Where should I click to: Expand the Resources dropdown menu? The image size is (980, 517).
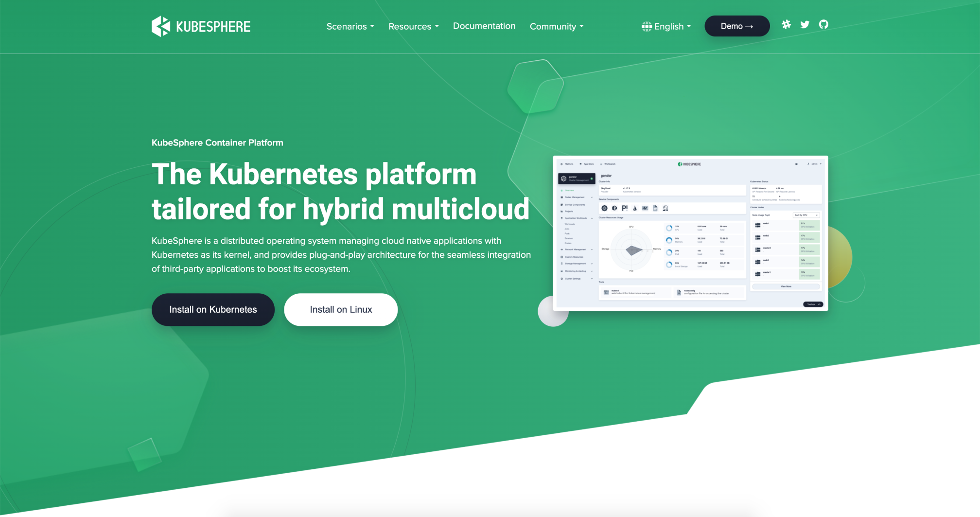click(x=414, y=26)
